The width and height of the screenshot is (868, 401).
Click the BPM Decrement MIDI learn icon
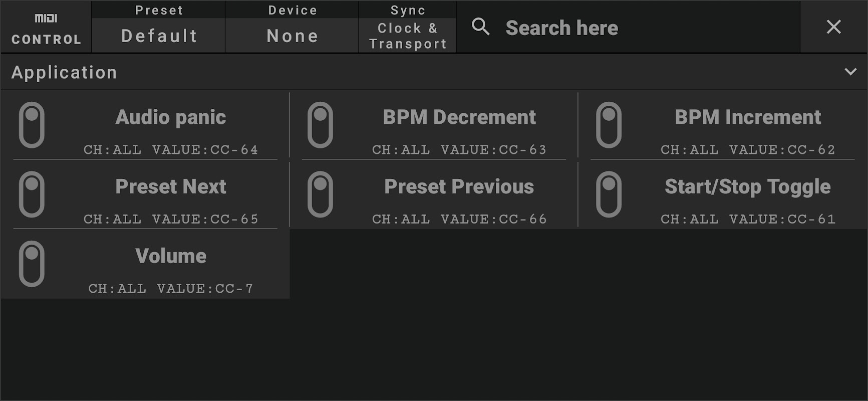pyautogui.click(x=320, y=125)
